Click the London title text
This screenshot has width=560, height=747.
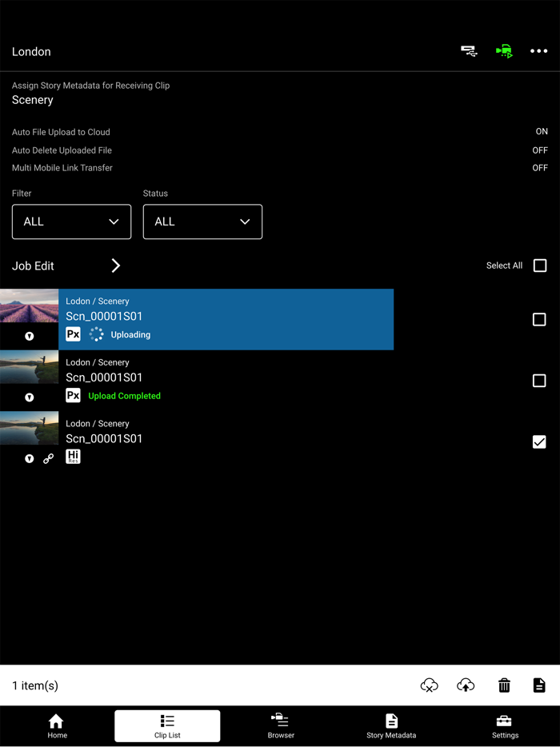tap(31, 51)
